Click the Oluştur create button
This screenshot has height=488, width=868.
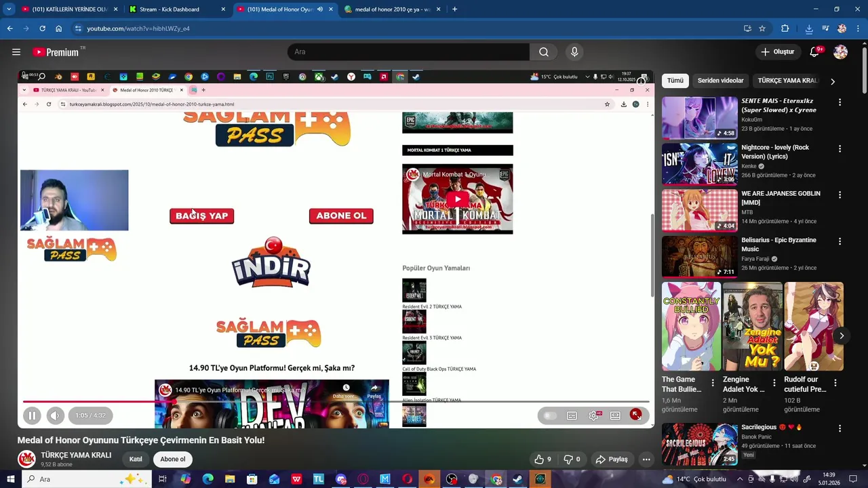(x=777, y=52)
